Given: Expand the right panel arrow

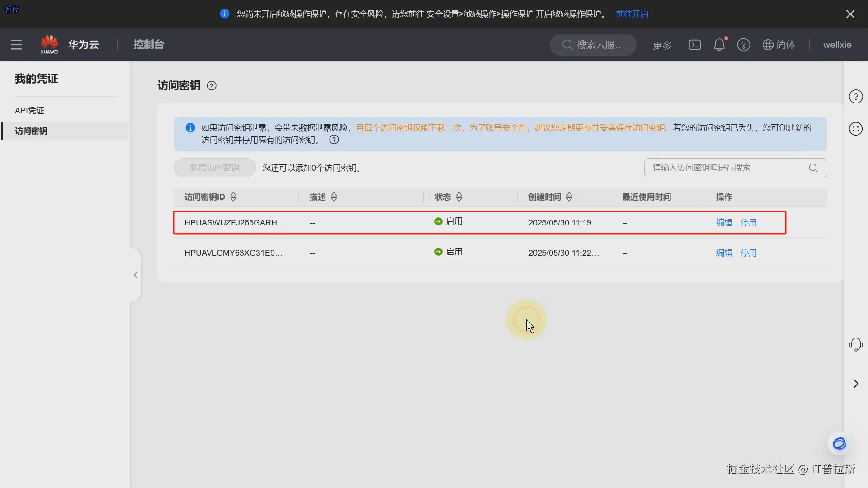Looking at the screenshot, I should click(855, 384).
